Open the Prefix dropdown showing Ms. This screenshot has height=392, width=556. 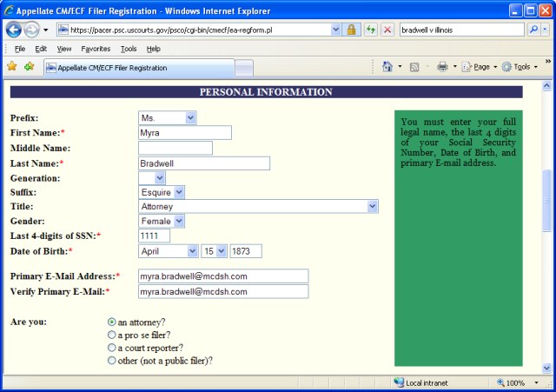click(168, 118)
